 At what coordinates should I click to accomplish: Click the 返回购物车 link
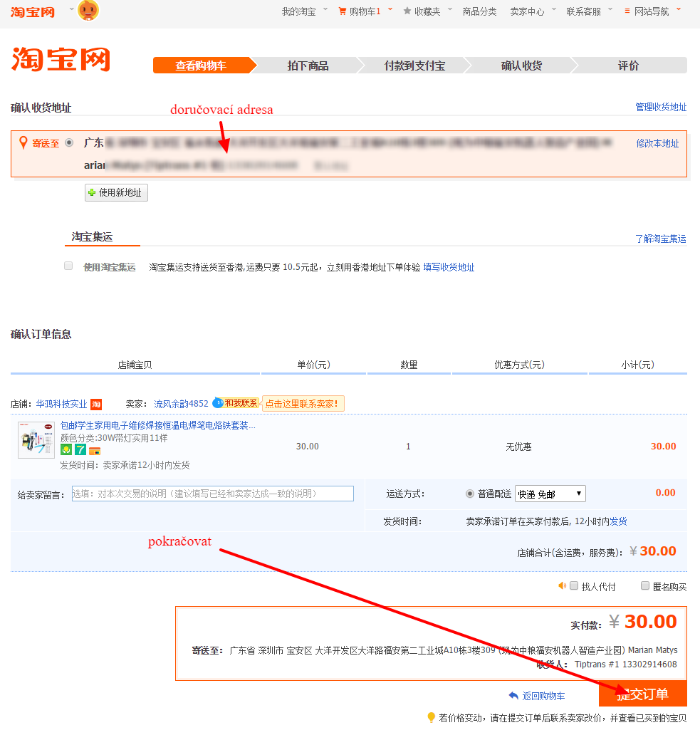[537, 696]
